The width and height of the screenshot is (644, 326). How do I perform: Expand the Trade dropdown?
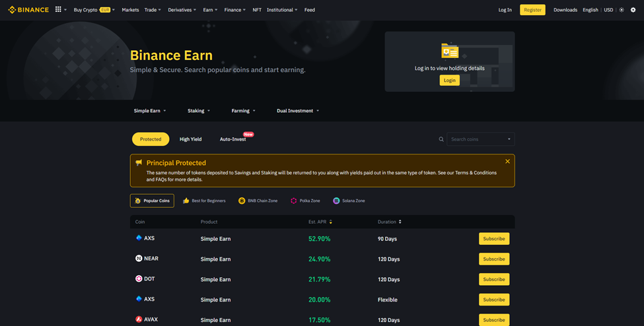(x=153, y=10)
